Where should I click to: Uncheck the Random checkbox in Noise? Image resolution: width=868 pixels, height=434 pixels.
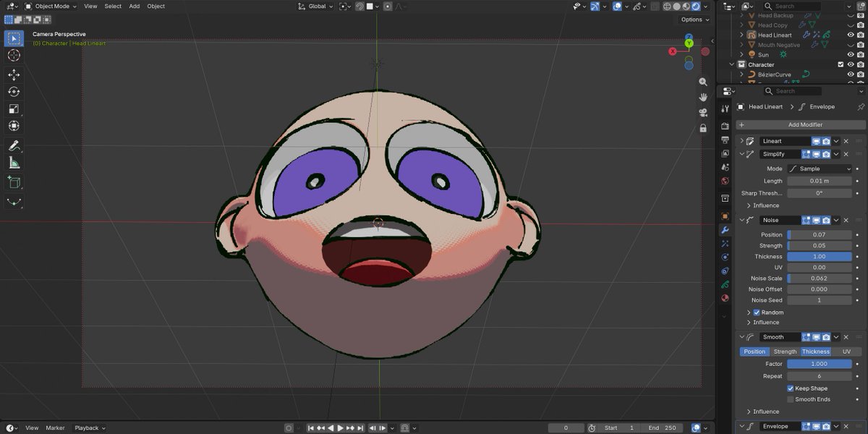pos(757,312)
